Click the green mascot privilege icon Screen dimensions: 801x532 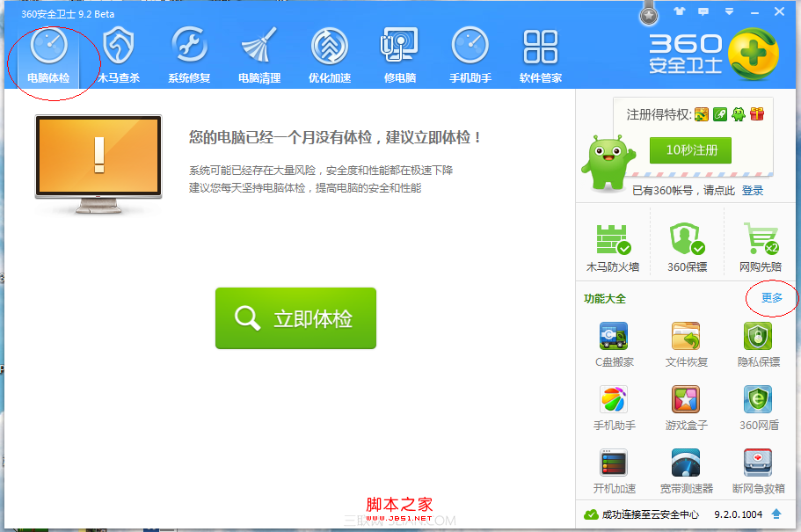[x=739, y=114]
